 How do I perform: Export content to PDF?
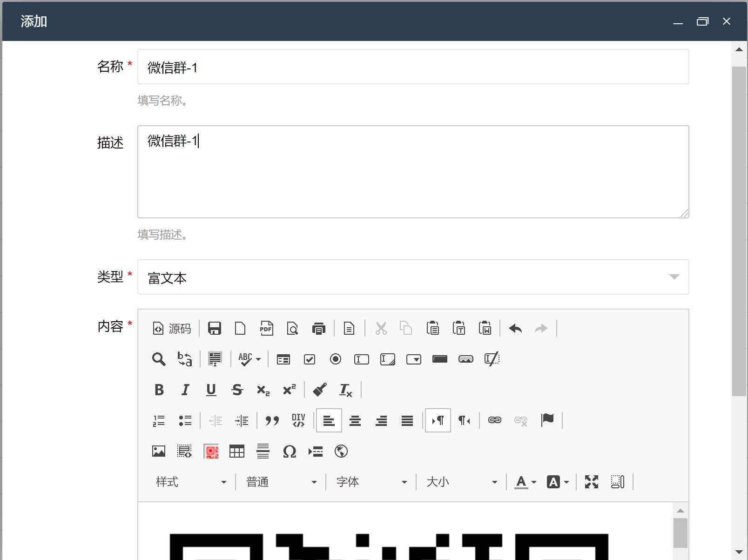(x=266, y=329)
